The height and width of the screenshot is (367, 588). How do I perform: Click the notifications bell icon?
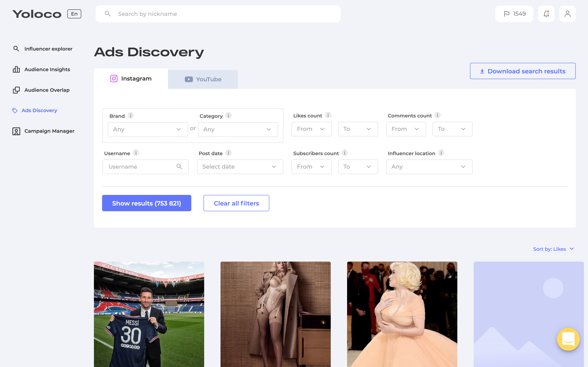(x=546, y=14)
